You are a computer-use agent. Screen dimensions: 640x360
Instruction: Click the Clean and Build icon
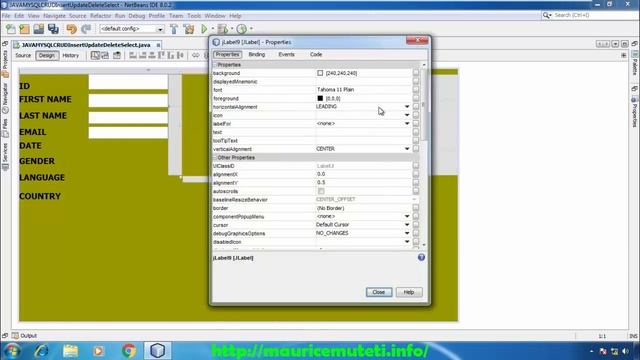(189, 29)
